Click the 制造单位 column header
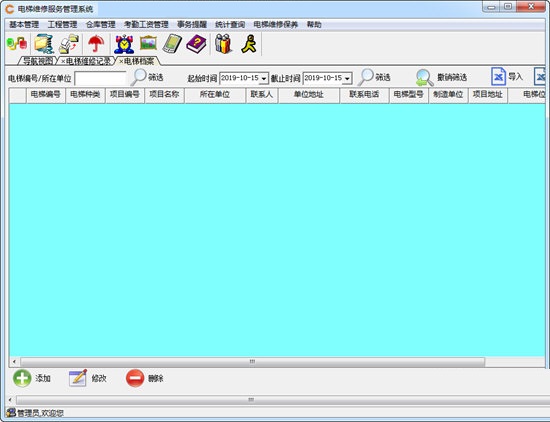550x422 pixels. 449,95
